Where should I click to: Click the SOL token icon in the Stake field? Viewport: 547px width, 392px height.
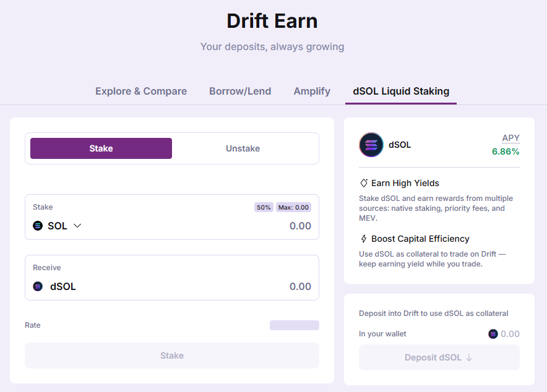coord(38,226)
